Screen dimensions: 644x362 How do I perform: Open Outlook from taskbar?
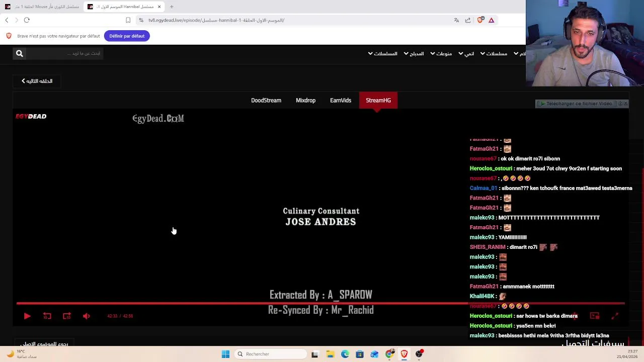pyautogui.click(x=374, y=354)
